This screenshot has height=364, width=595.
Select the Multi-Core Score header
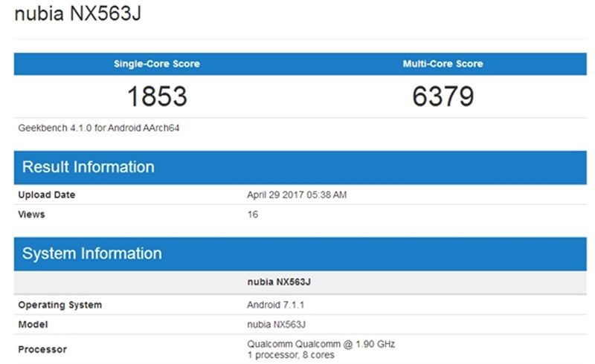[443, 64]
